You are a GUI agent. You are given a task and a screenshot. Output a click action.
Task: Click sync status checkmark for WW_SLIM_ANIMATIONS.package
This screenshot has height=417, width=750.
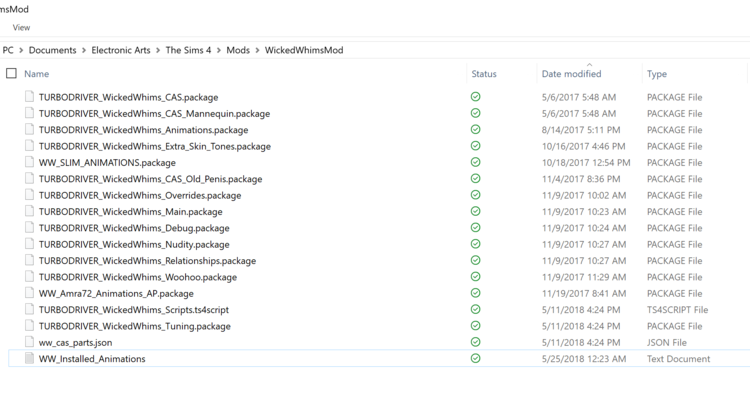[x=475, y=162]
